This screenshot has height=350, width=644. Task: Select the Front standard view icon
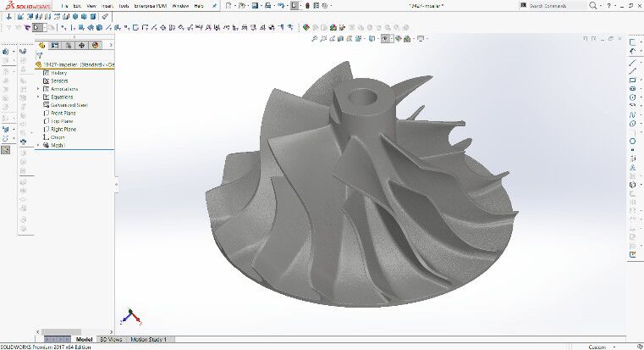tap(20, 16)
